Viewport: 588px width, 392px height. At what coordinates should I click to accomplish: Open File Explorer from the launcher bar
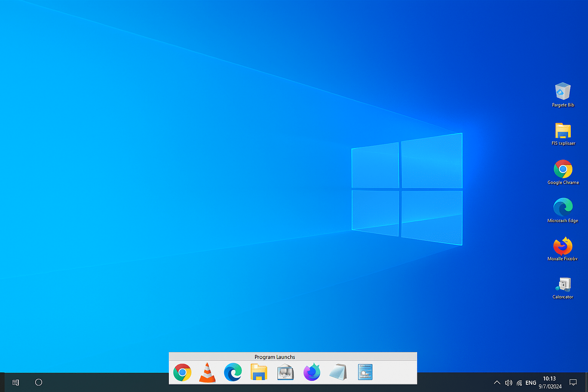coord(259,372)
